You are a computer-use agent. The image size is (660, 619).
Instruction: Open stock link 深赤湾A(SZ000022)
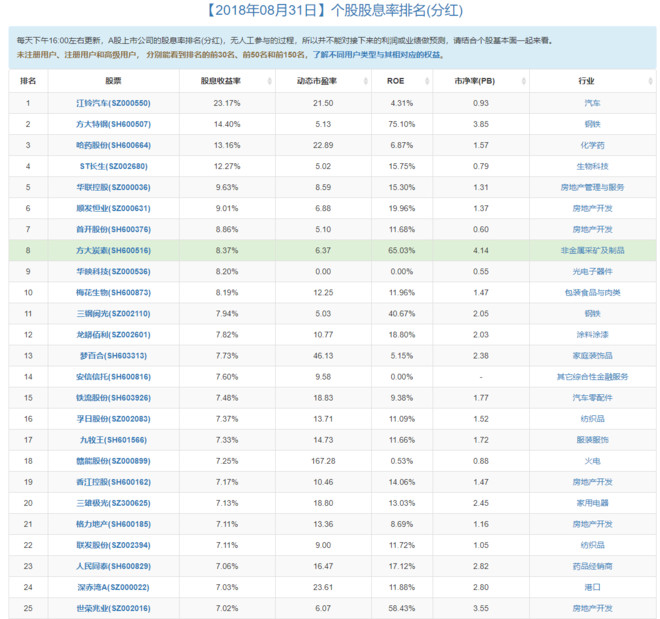[113, 587]
